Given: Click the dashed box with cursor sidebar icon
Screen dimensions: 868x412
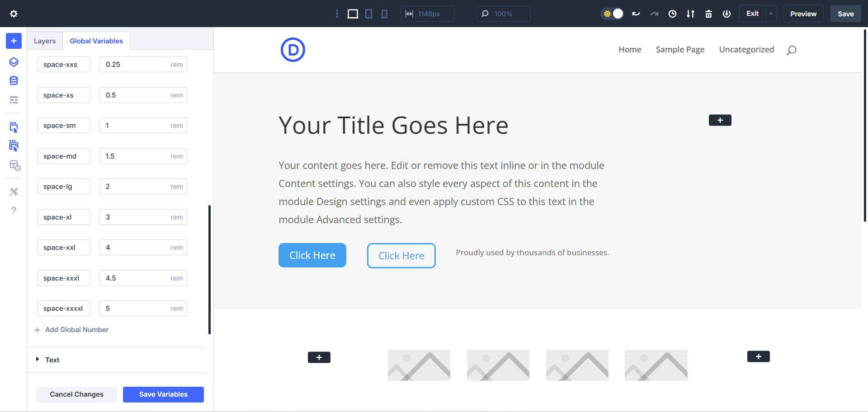Looking at the screenshot, I should click(x=14, y=127).
